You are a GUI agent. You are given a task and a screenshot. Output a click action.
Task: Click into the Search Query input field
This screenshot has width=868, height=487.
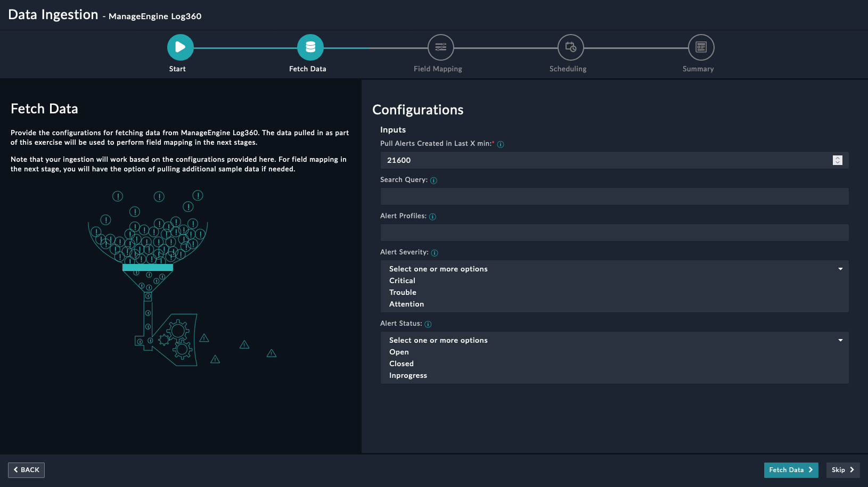point(614,196)
